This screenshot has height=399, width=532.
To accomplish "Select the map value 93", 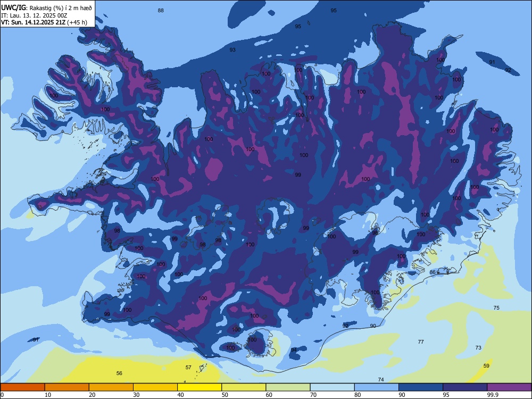I will (232, 50).
